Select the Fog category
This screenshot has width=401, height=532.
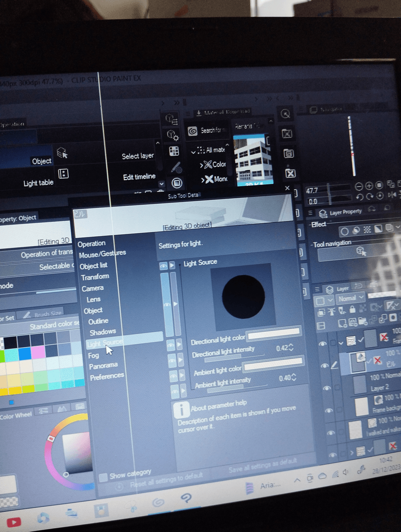[x=94, y=356]
